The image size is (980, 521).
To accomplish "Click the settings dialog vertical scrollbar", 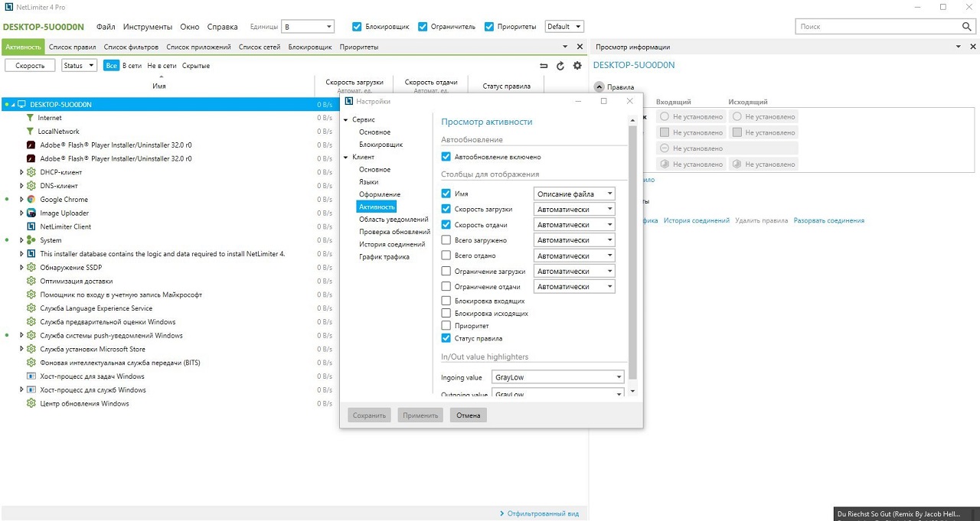I will [632, 252].
